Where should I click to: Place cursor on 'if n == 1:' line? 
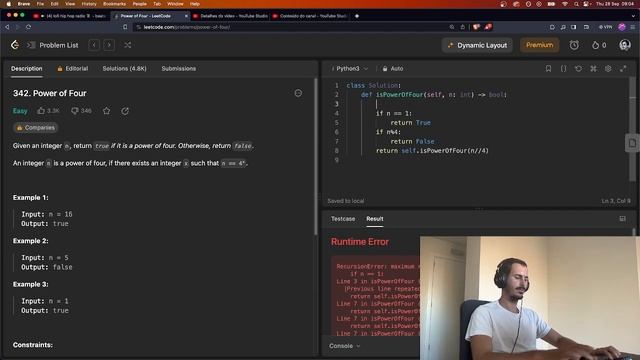(393, 113)
